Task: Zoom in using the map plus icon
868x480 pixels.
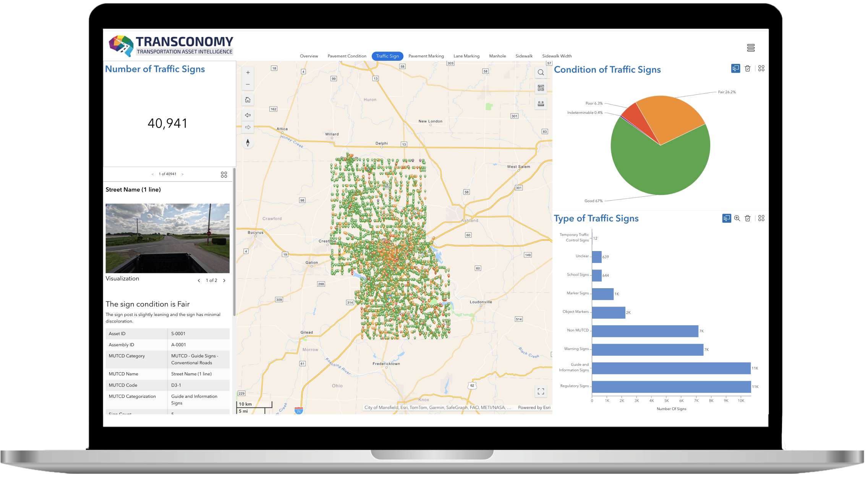Action: 248,72
